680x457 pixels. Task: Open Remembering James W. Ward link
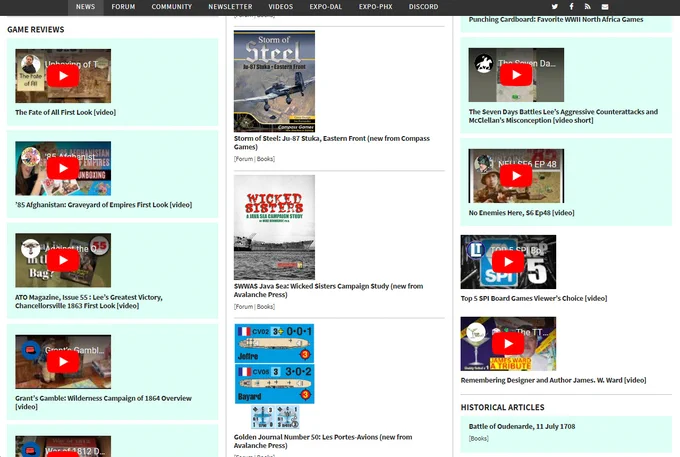point(553,380)
